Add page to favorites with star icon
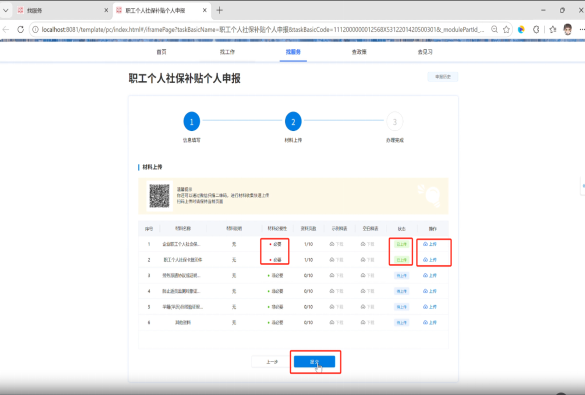Screen dimensions: 585x395 [x=506, y=29]
